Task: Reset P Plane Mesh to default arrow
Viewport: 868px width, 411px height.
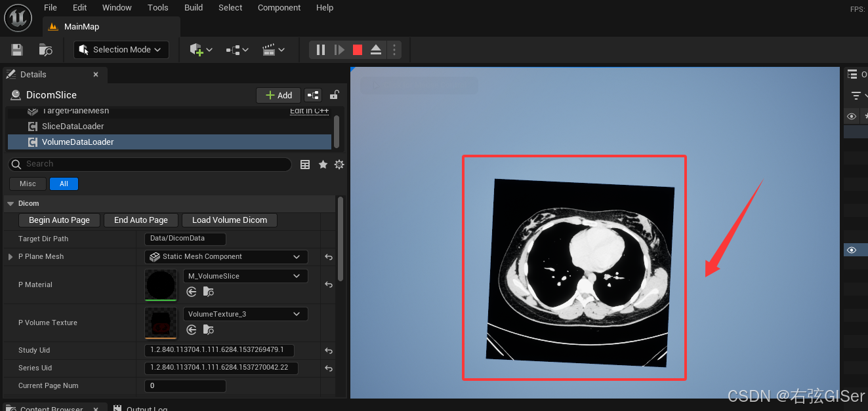Action: 329,257
